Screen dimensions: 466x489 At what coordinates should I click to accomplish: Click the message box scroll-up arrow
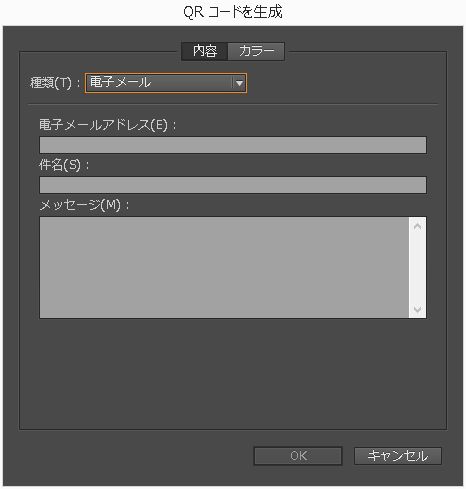tap(417, 226)
